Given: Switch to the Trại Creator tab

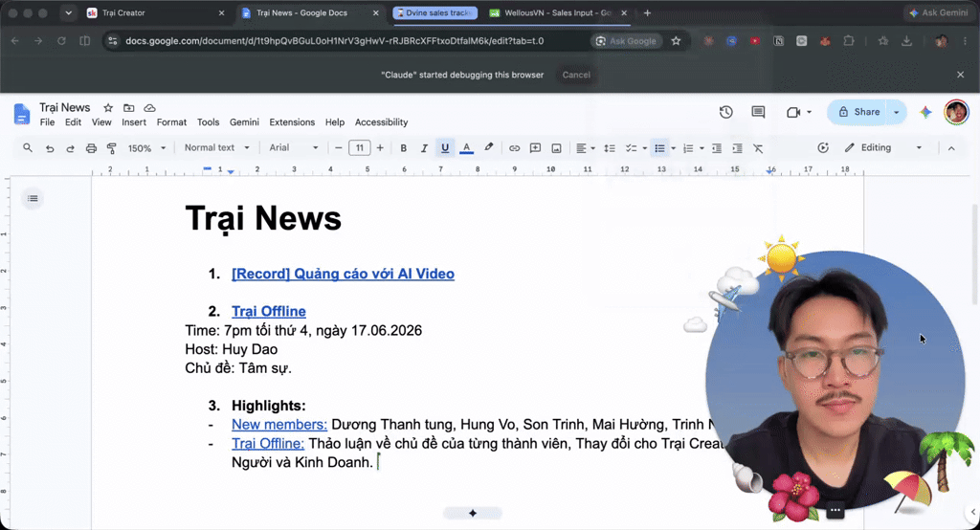Looking at the screenshot, I should [x=156, y=12].
